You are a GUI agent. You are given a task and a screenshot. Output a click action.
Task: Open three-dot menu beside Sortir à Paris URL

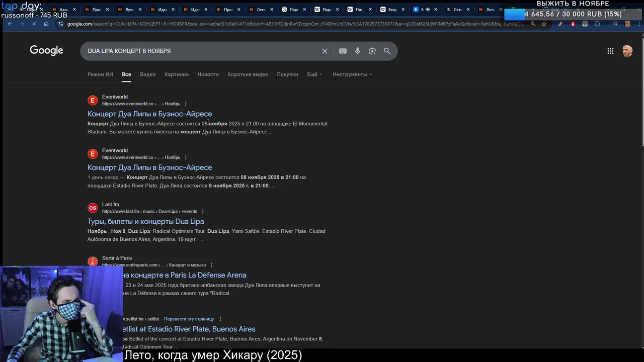pyautogui.click(x=211, y=265)
